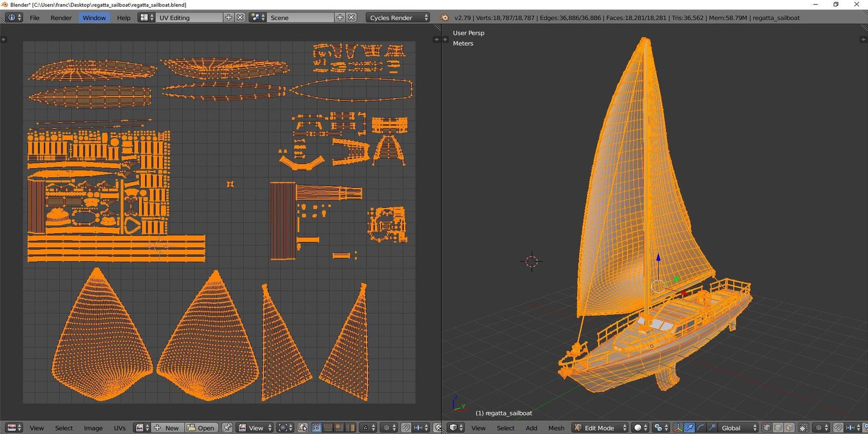Select UV face selection mode

pyautogui.click(x=339, y=428)
